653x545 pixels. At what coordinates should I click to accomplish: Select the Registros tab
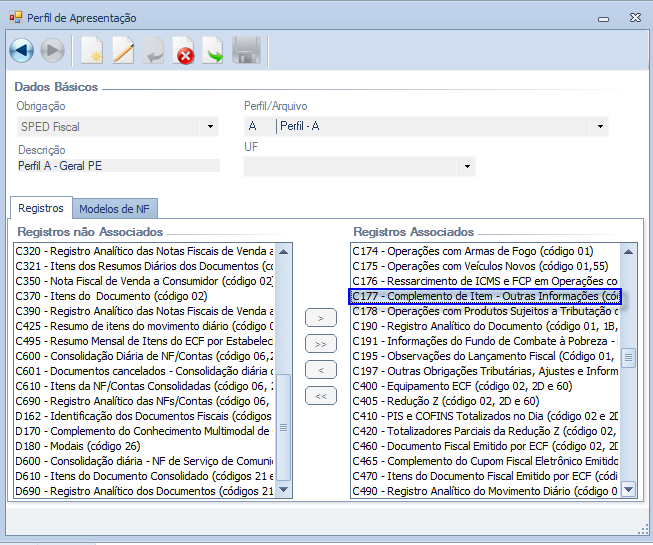click(41, 208)
